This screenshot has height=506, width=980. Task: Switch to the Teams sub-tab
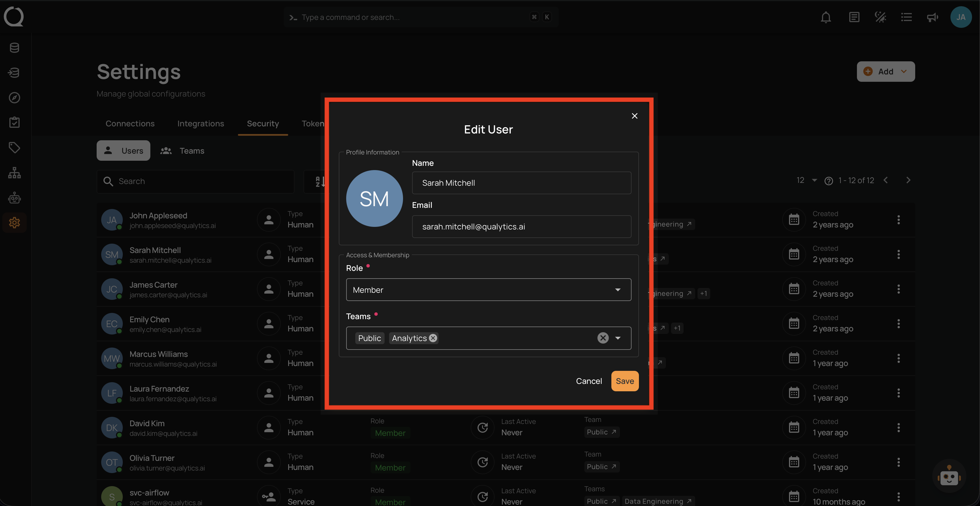[182, 150]
